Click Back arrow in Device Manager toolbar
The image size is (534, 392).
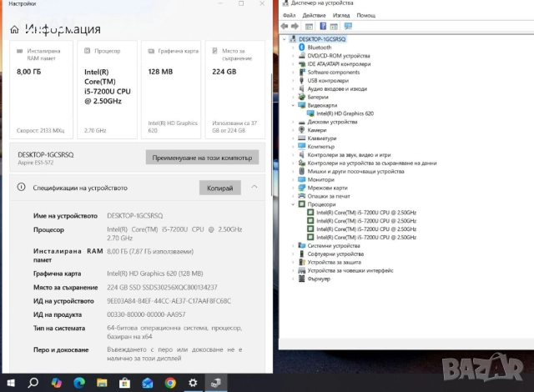pos(285,26)
